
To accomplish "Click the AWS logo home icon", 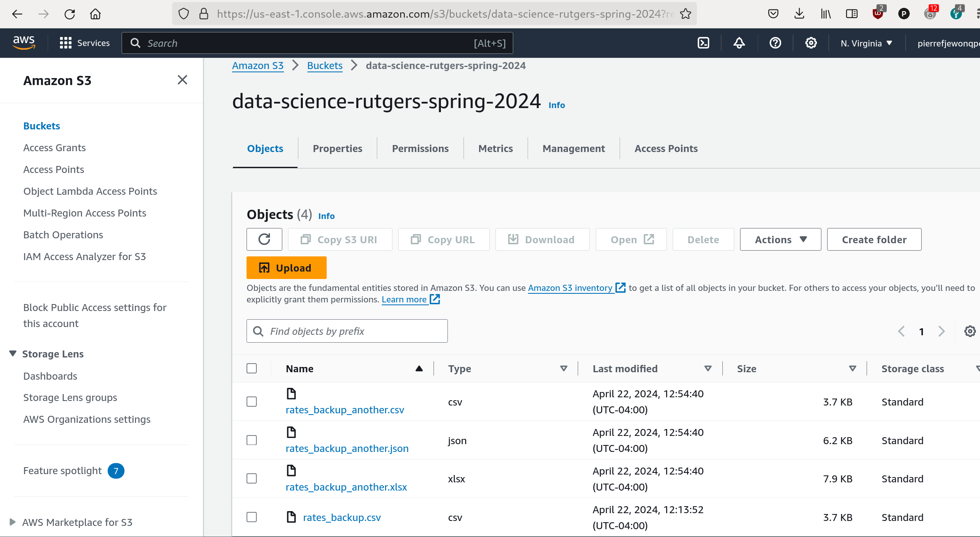I will pos(24,43).
